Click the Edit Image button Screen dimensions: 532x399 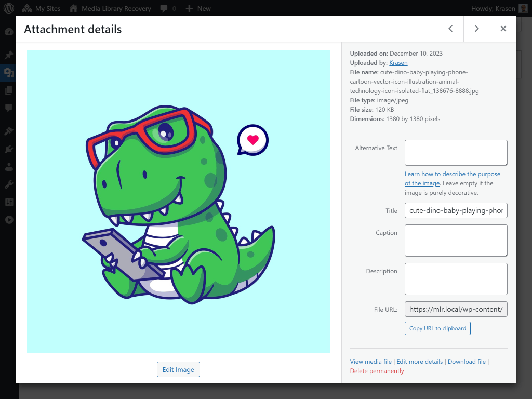[178, 369]
